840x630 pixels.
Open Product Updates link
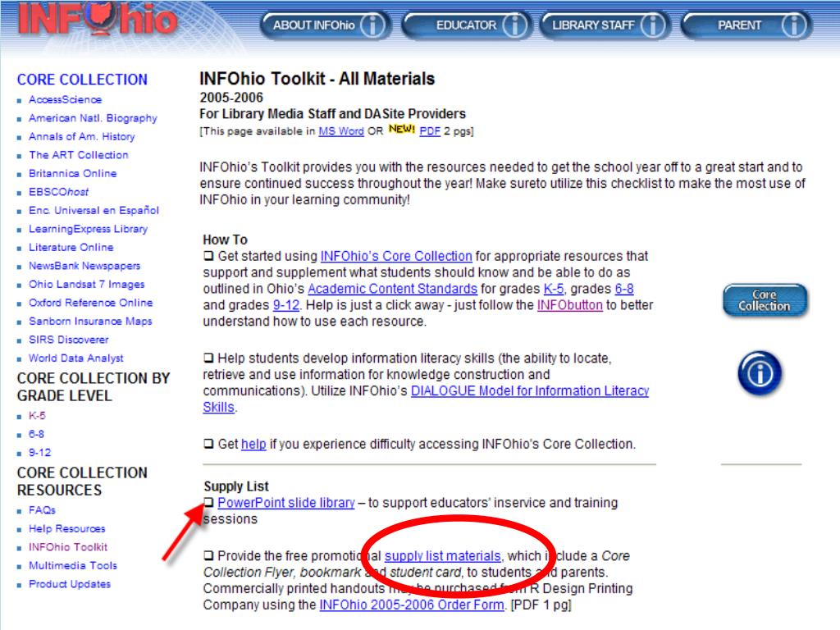point(70,584)
